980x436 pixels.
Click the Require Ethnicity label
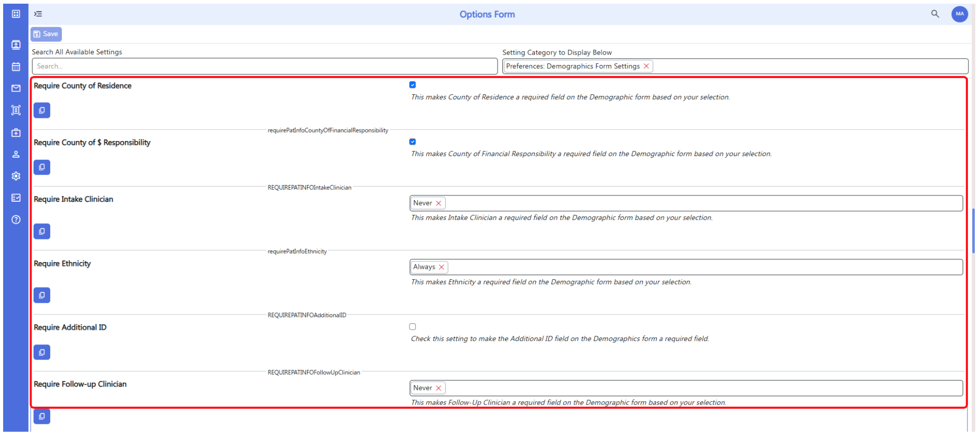62,264
